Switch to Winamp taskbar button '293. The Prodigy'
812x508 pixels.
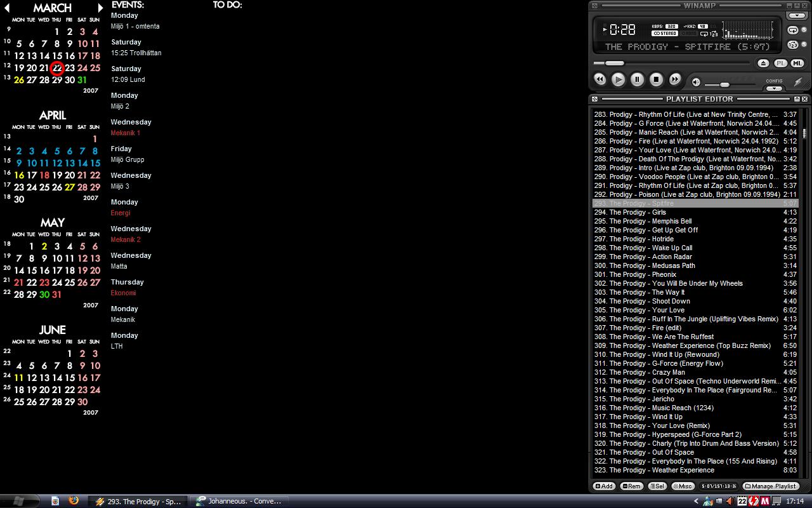coord(138,501)
